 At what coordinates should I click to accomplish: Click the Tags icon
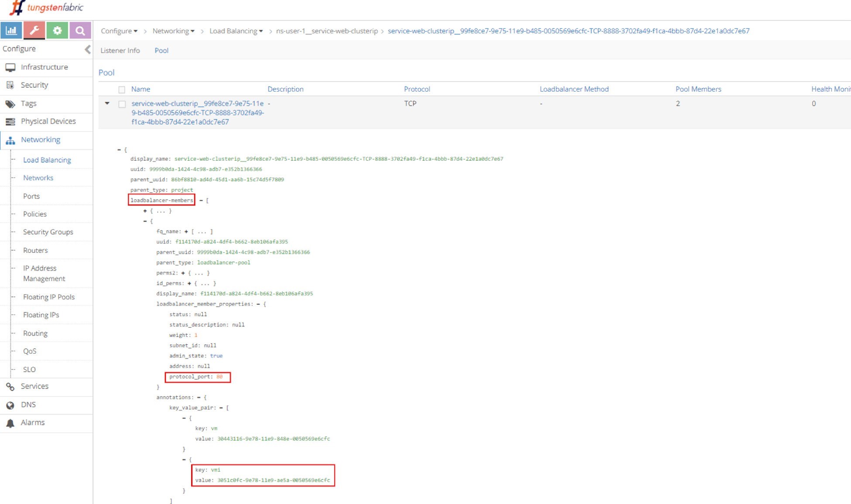click(x=10, y=104)
